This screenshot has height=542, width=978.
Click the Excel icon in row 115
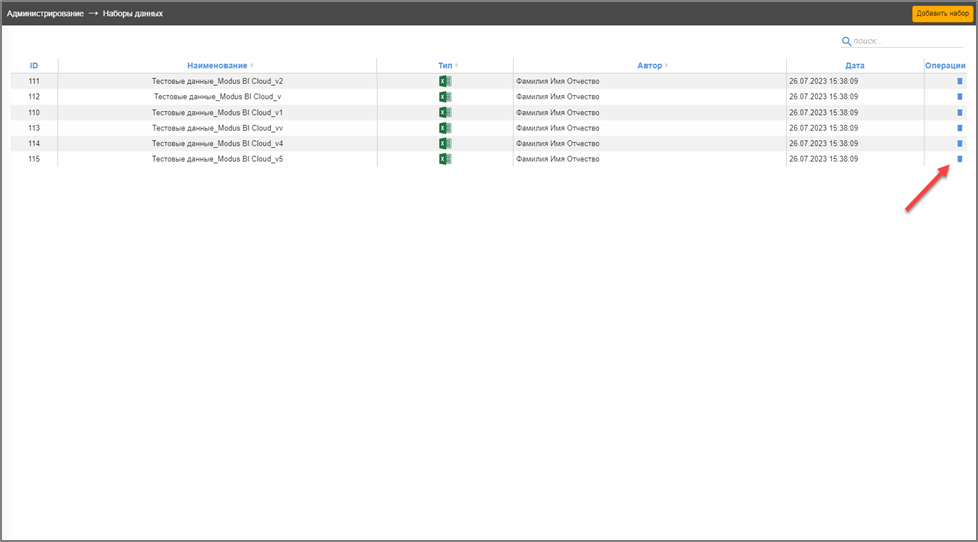point(445,159)
